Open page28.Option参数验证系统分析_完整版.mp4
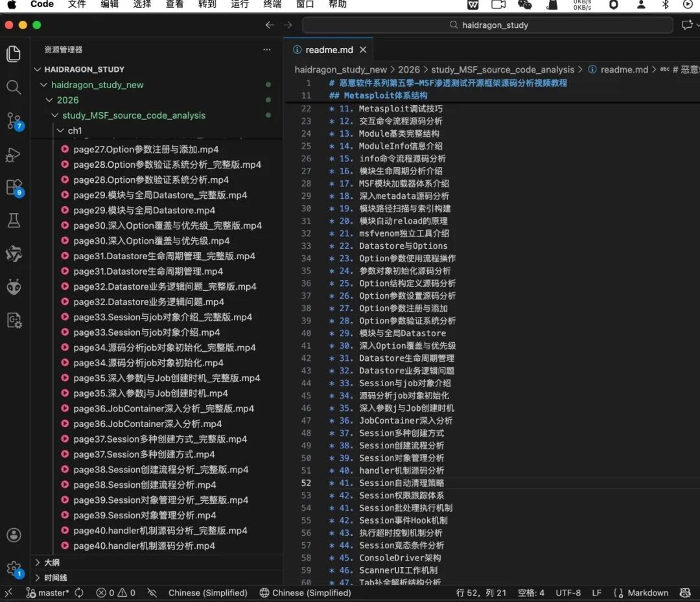This screenshot has width=700, height=602. [x=167, y=164]
